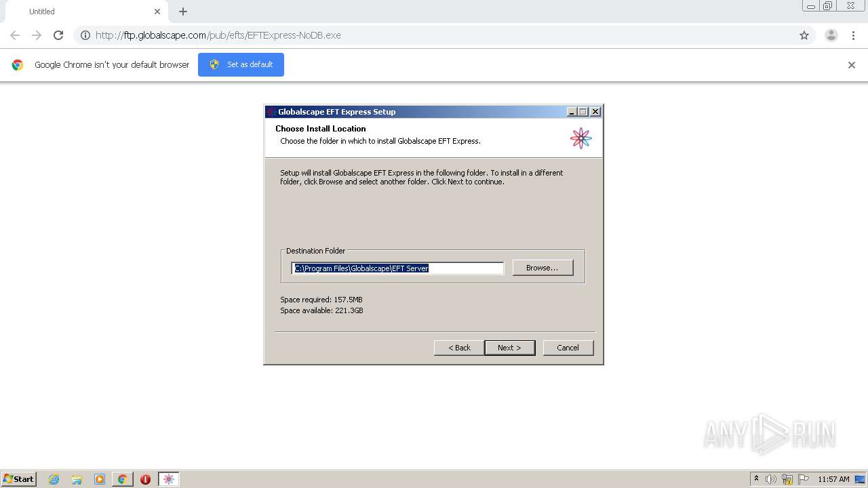The image size is (868, 488).
Task: Switch to Chrome in the taskbar
Action: [122, 479]
